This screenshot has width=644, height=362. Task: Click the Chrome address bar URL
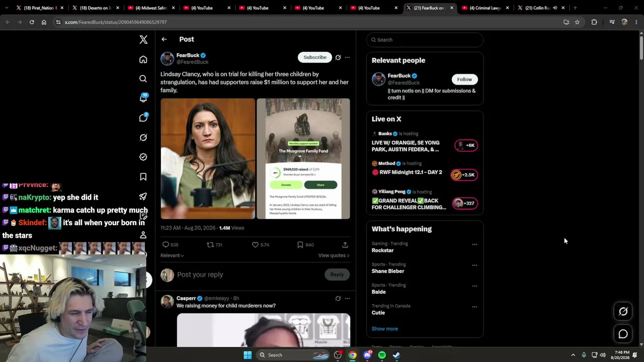click(116, 22)
